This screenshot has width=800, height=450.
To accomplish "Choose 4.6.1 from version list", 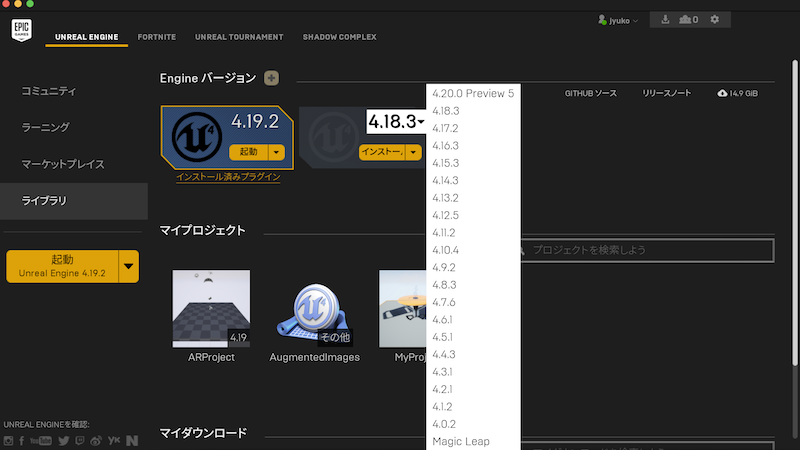I will 473,319.
